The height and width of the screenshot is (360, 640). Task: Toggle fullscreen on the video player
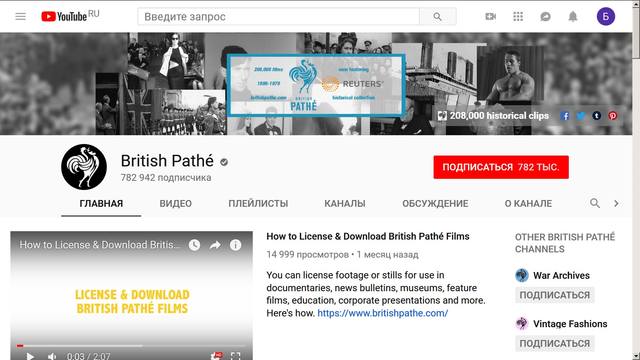click(x=236, y=356)
